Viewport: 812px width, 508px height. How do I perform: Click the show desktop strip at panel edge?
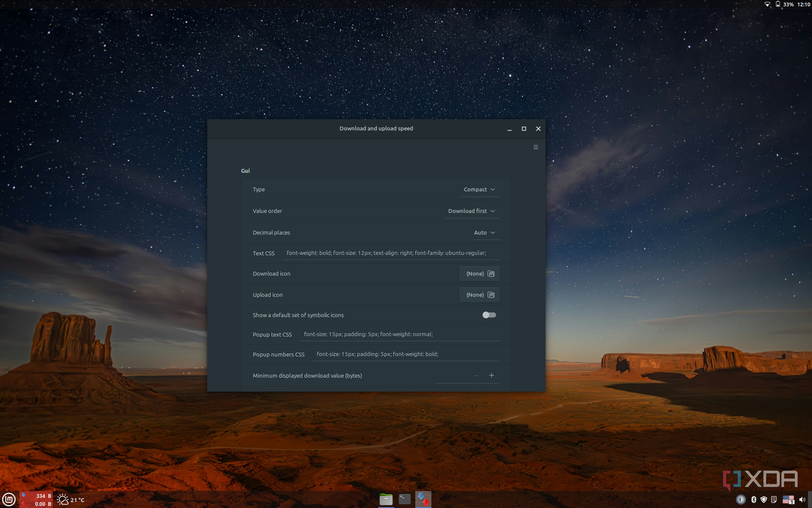click(810, 500)
